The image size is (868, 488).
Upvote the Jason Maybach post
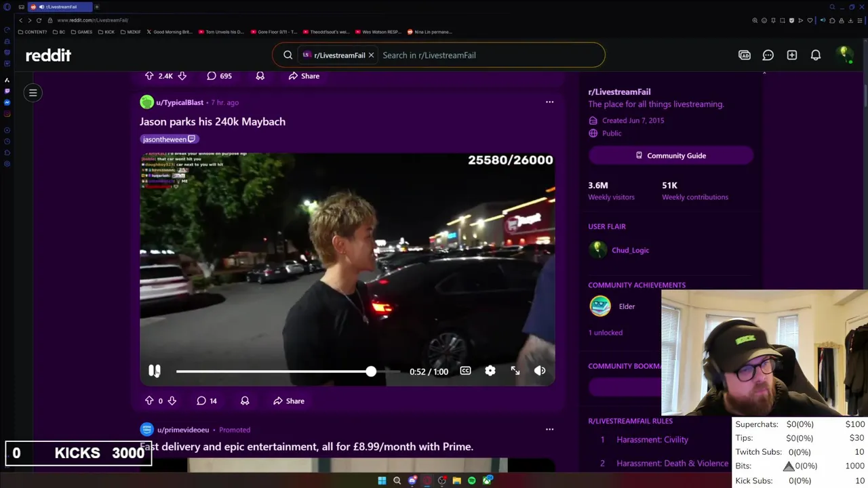pos(149,401)
